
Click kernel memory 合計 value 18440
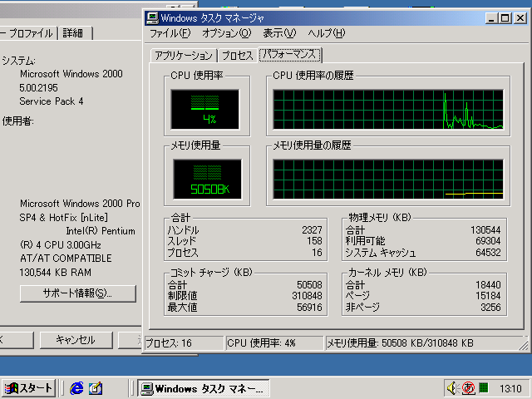(x=488, y=285)
